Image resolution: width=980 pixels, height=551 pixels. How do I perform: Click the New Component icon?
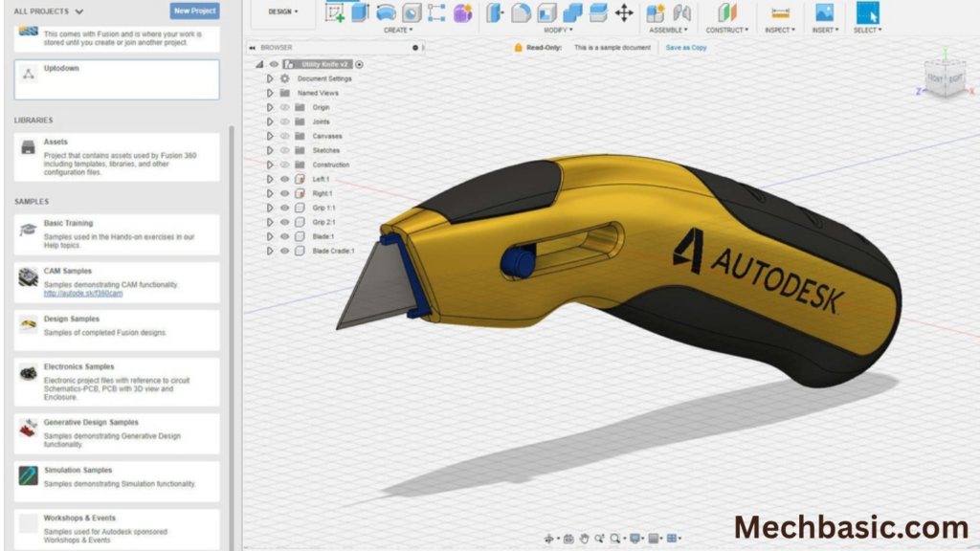656,12
